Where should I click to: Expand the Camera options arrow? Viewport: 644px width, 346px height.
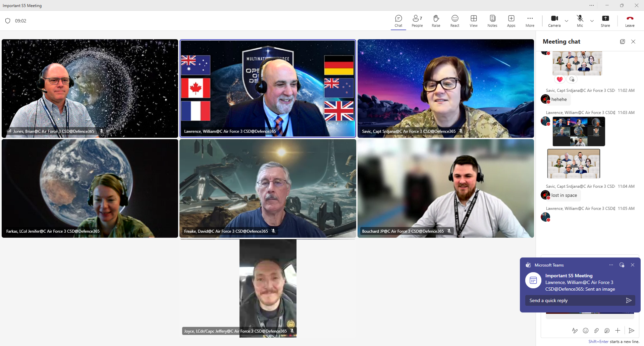(567, 21)
